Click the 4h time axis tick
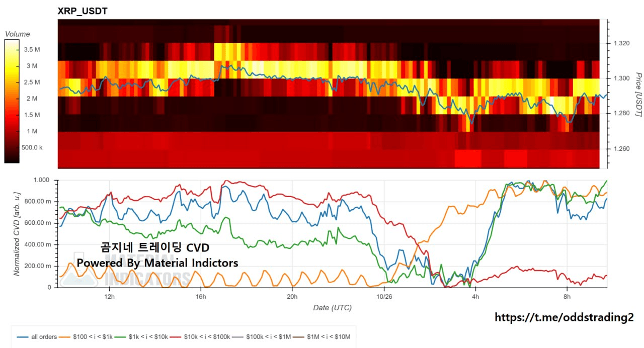 (x=476, y=296)
